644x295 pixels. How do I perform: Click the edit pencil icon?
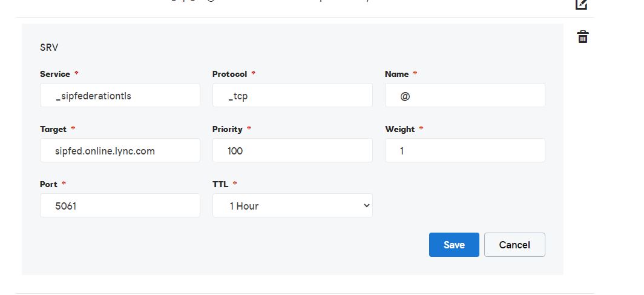581,4
